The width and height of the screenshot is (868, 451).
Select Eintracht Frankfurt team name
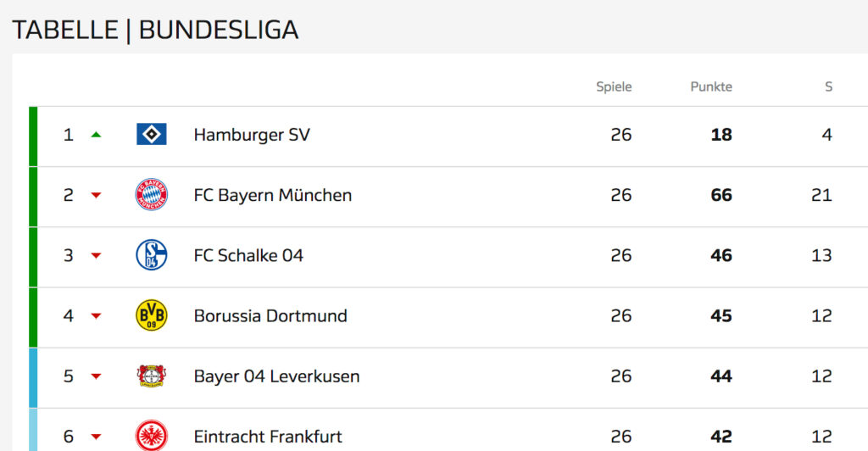268,437
